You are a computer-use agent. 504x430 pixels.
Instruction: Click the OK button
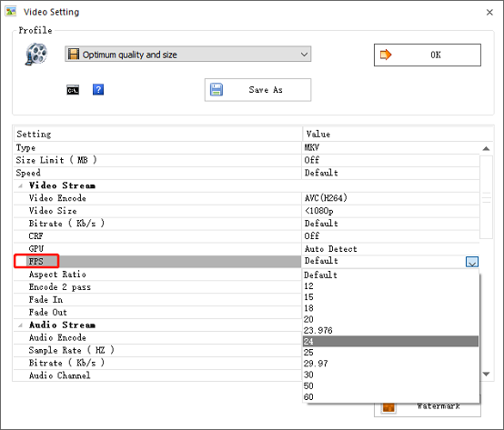click(x=428, y=55)
